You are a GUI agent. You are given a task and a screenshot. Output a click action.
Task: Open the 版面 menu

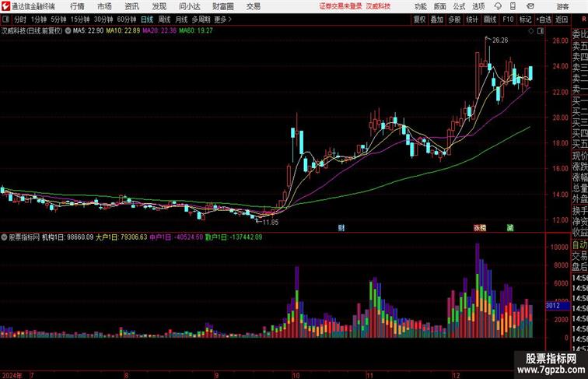pyautogui.click(x=440, y=6)
